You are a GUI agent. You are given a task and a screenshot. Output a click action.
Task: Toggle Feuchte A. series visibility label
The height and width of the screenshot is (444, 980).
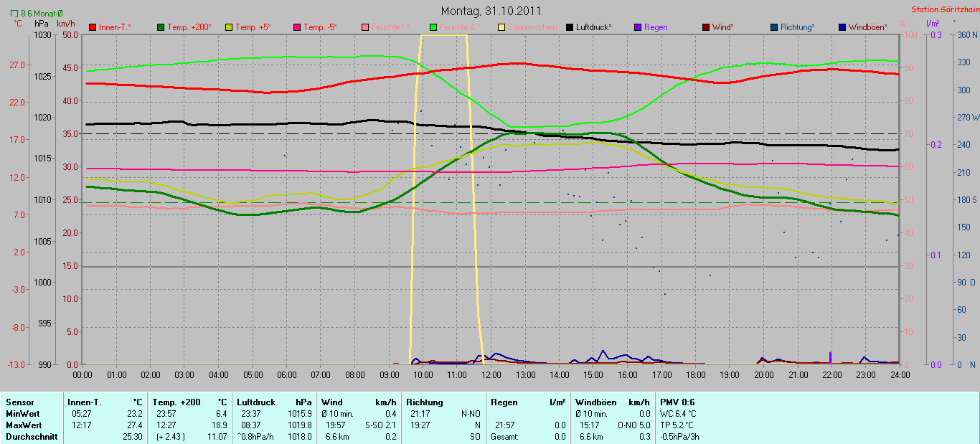click(459, 27)
